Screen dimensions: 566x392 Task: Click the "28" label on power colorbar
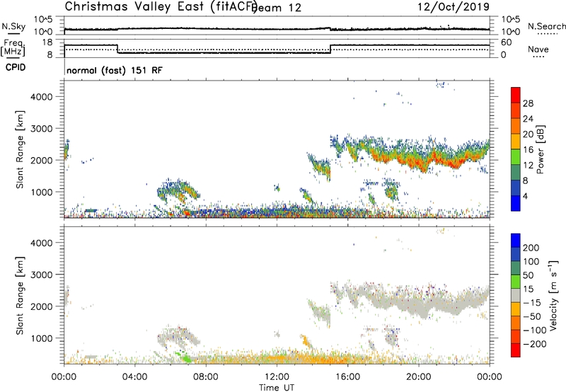pos(528,103)
